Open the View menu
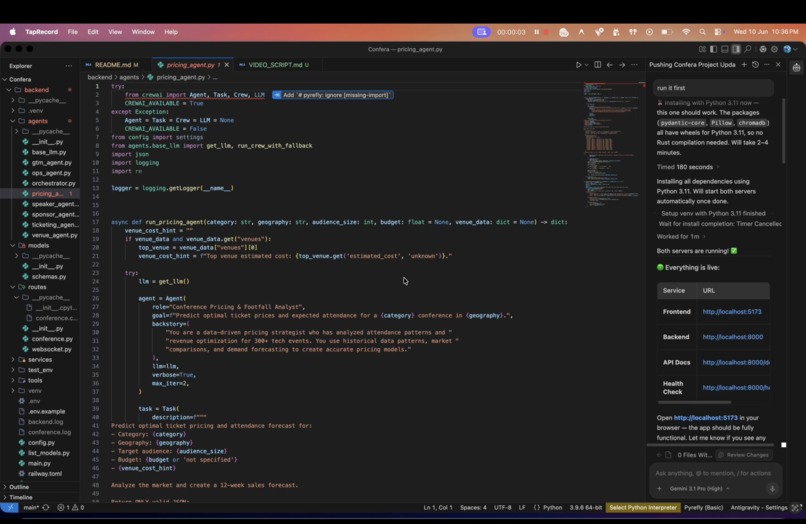This screenshot has height=524, width=806. click(x=115, y=32)
